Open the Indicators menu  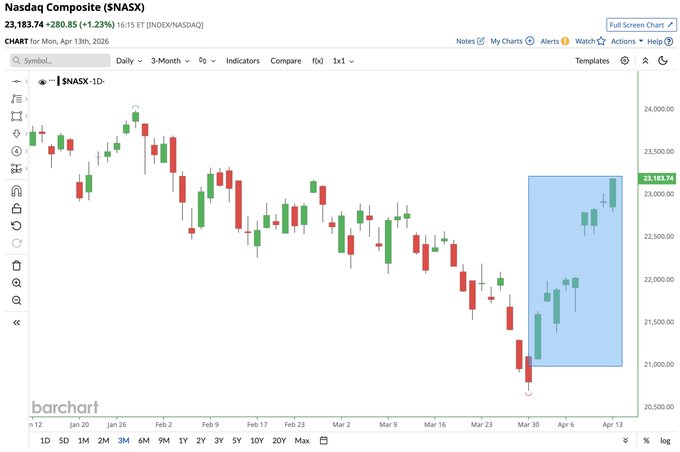coord(242,61)
